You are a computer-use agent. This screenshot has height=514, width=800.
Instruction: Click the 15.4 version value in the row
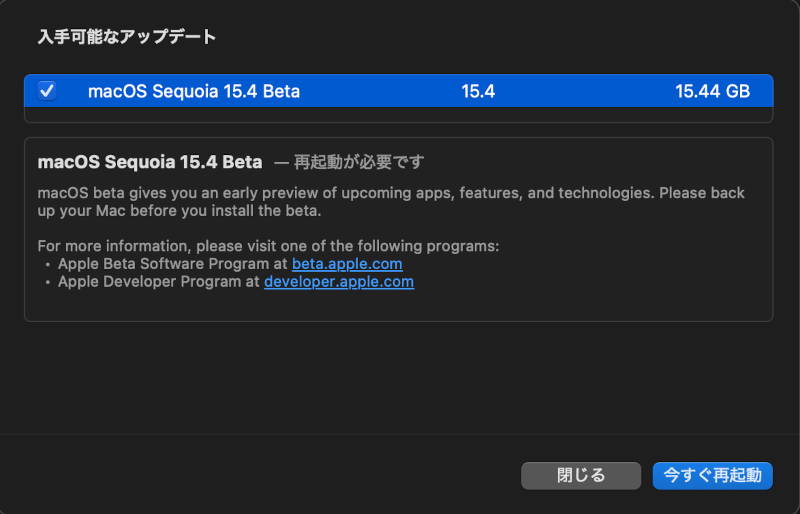(478, 91)
